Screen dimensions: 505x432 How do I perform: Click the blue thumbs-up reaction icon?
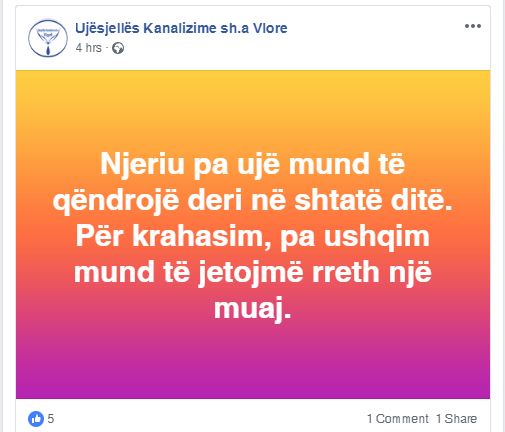(x=36, y=419)
